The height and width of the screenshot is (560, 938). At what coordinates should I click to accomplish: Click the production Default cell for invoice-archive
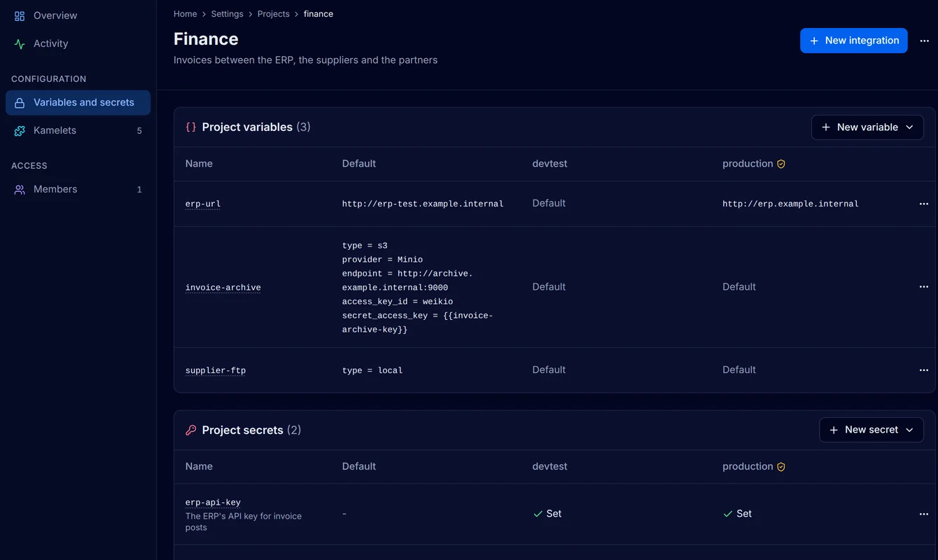[739, 286]
